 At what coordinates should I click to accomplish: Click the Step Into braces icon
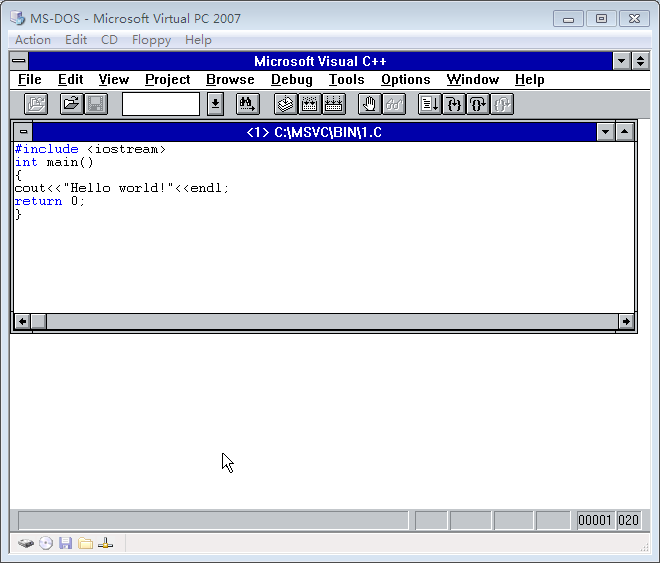pyautogui.click(x=454, y=104)
